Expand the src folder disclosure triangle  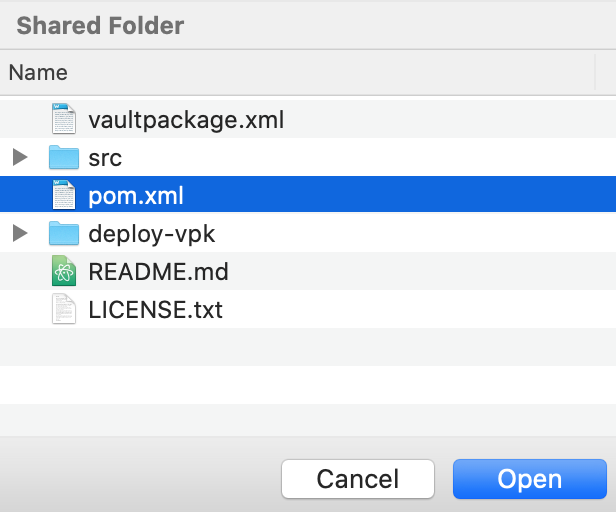[20, 157]
